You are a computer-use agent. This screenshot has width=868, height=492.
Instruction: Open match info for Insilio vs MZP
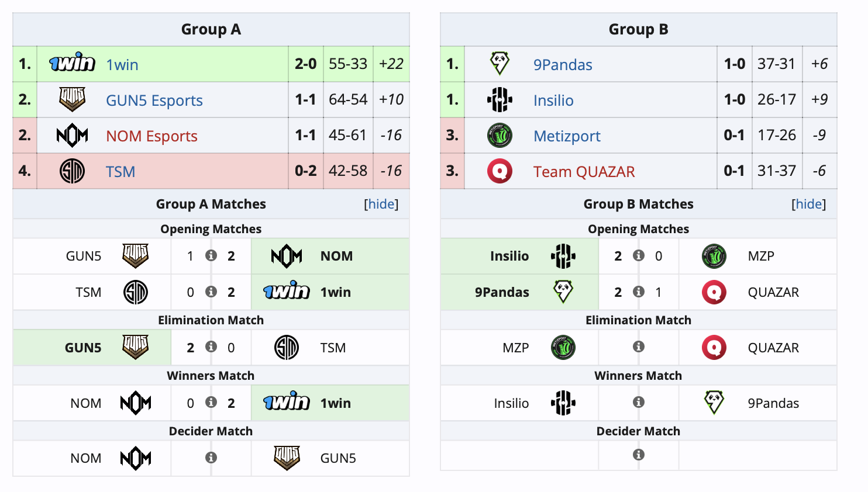(x=639, y=256)
